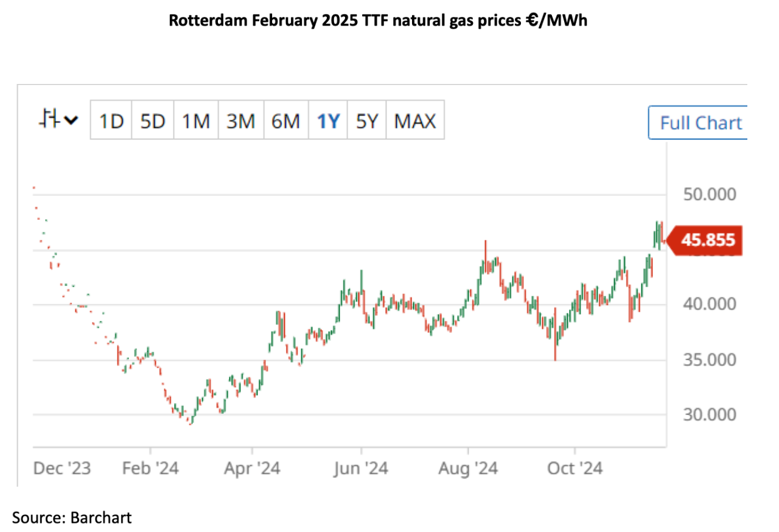Select the 1D time range
The width and height of the screenshot is (779, 532).
coord(111,121)
